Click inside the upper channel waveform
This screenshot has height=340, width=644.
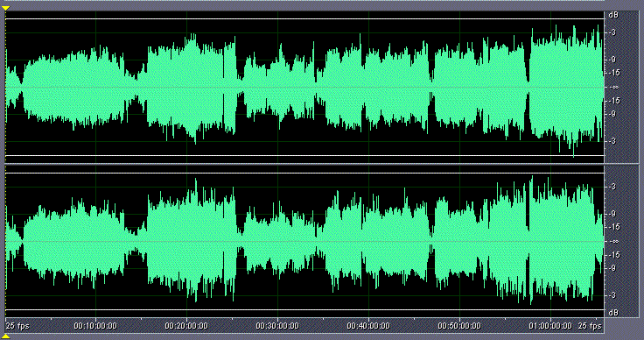click(x=304, y=87)
